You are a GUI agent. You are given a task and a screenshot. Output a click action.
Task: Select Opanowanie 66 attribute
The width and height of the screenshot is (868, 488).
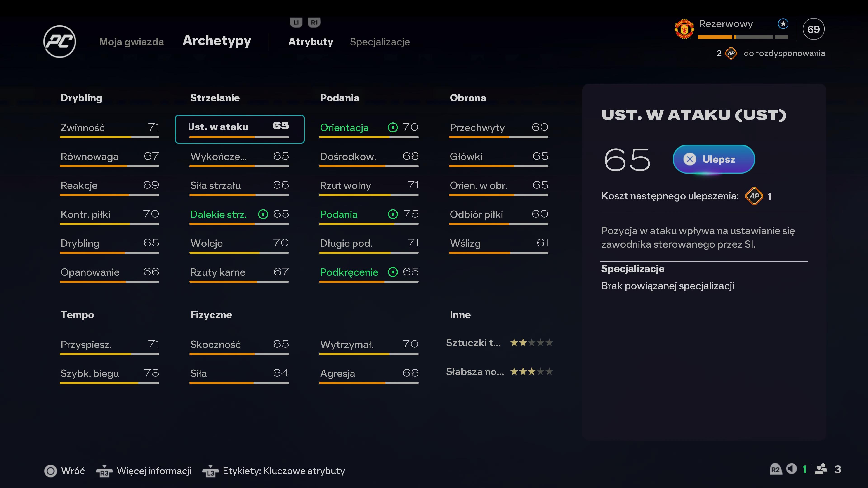(109, 274)
